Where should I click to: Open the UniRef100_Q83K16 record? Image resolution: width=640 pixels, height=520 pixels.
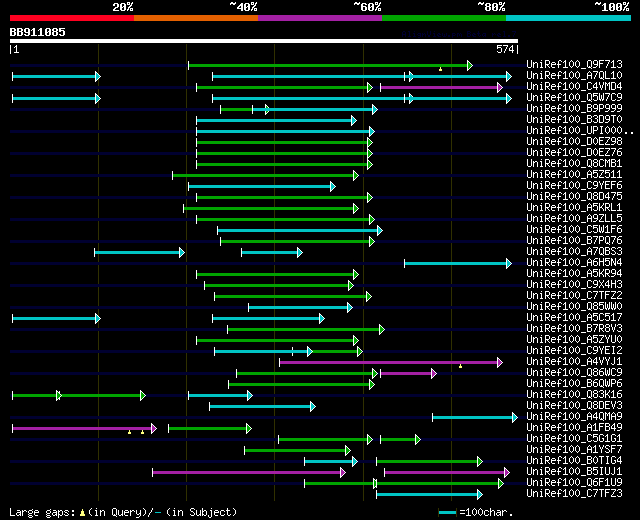coord(574,395)
